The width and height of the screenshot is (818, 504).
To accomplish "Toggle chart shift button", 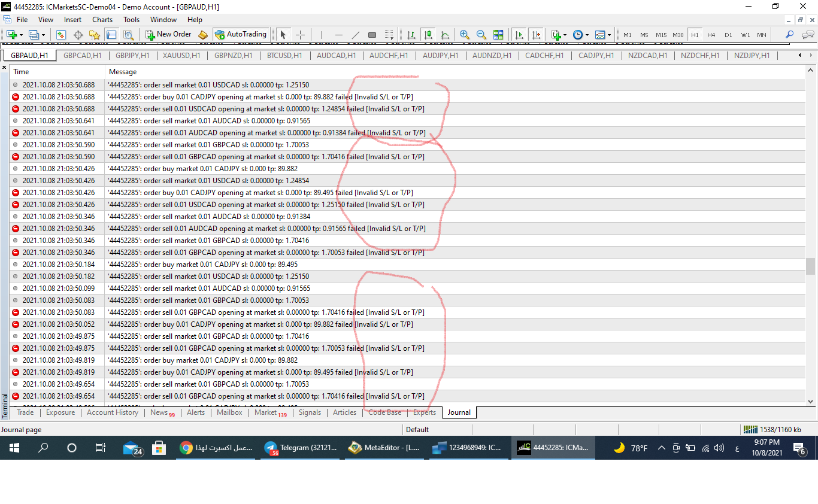I will coord(536,35).
